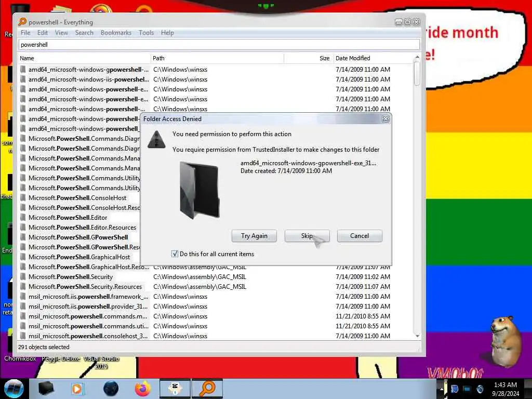Select the amd64_microsoft-windows-iis-powershel... row
532x399 pixels.
point(216,79)
